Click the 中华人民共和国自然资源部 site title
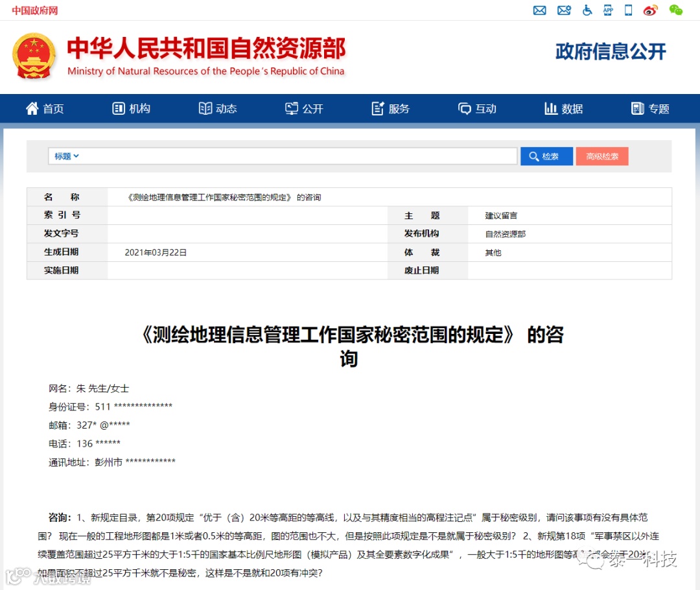This screenshot has height=590, width=700. pyautogui.click(x=206, y=48)
